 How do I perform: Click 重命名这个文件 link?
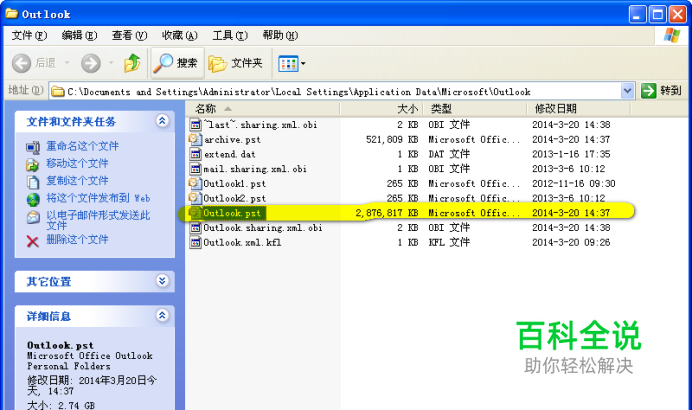pos(83,146)
